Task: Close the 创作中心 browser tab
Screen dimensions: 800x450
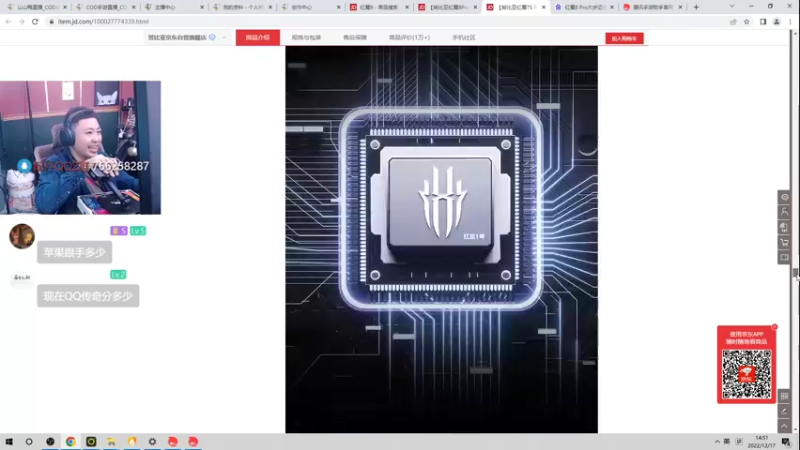Action: tap(338, 7)
